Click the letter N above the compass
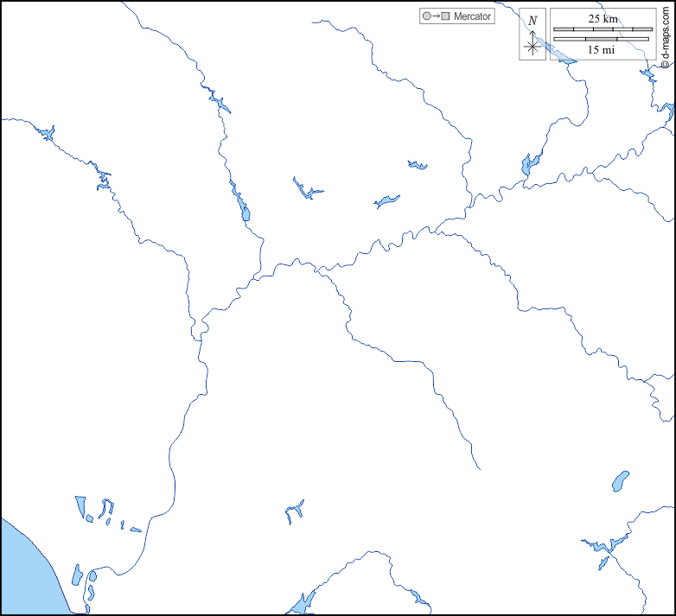Image resolution: width=676 pixels, height=616 pixels. tap(533, 21)
